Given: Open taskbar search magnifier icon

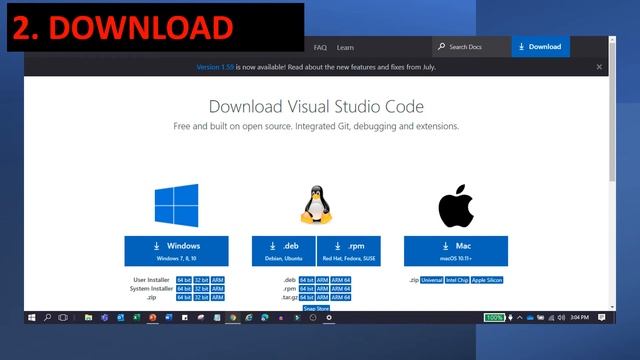Looking at the screenshot, I should pos(47,317).
